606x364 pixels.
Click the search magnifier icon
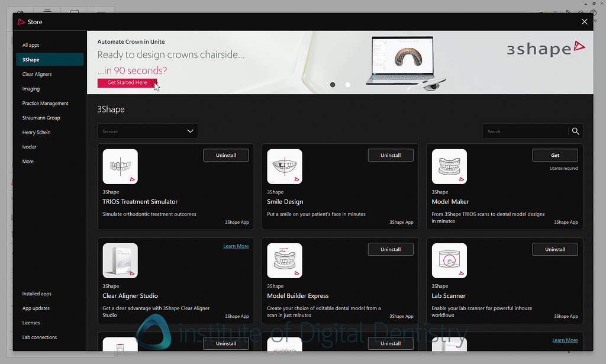point(575,131)
